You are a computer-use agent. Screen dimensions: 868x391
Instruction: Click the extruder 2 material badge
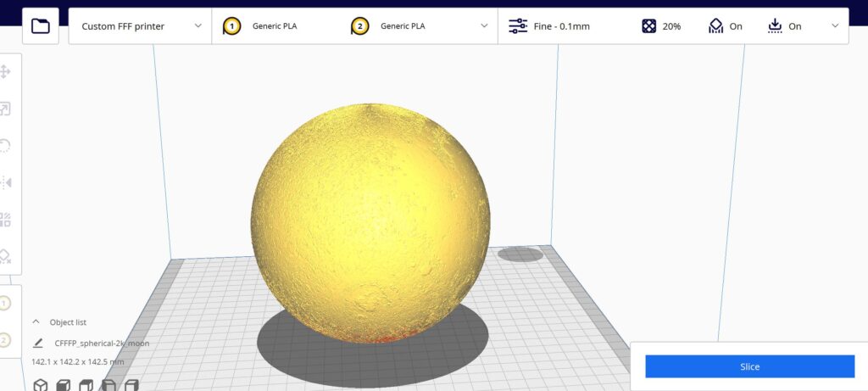(x=359, y=26)
